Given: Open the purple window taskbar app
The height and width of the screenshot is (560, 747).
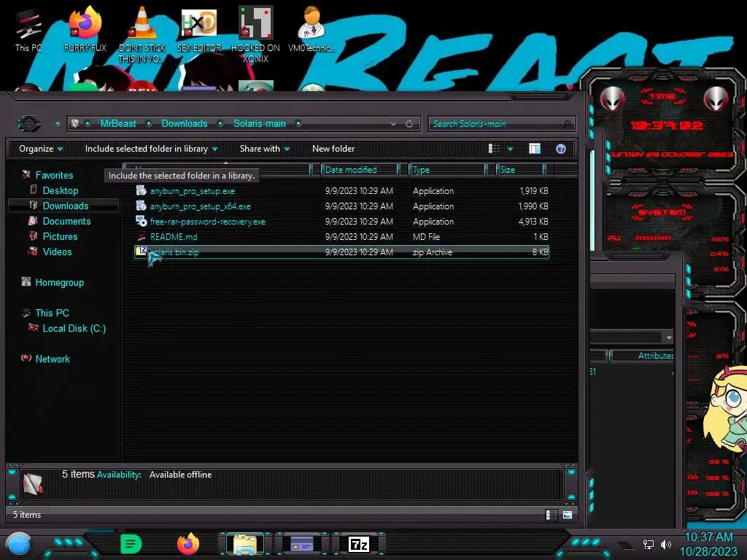Looking at the screenshot, I should 302,544.
